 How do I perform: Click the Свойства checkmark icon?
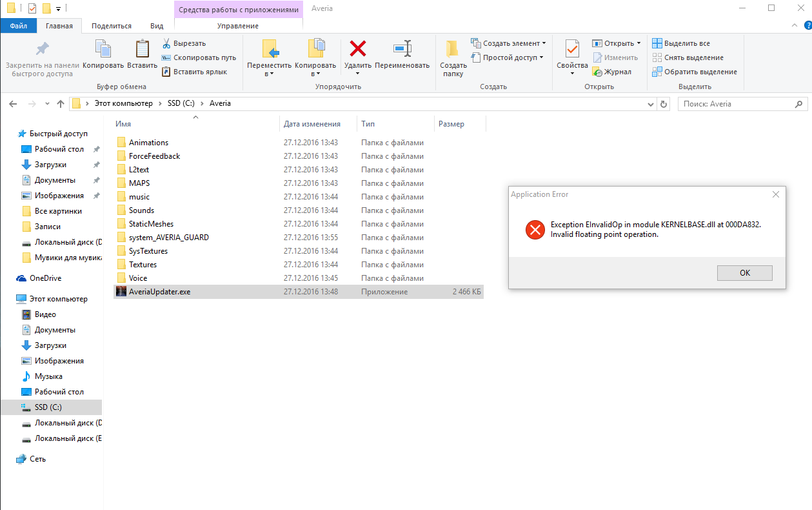pos(572,49)
